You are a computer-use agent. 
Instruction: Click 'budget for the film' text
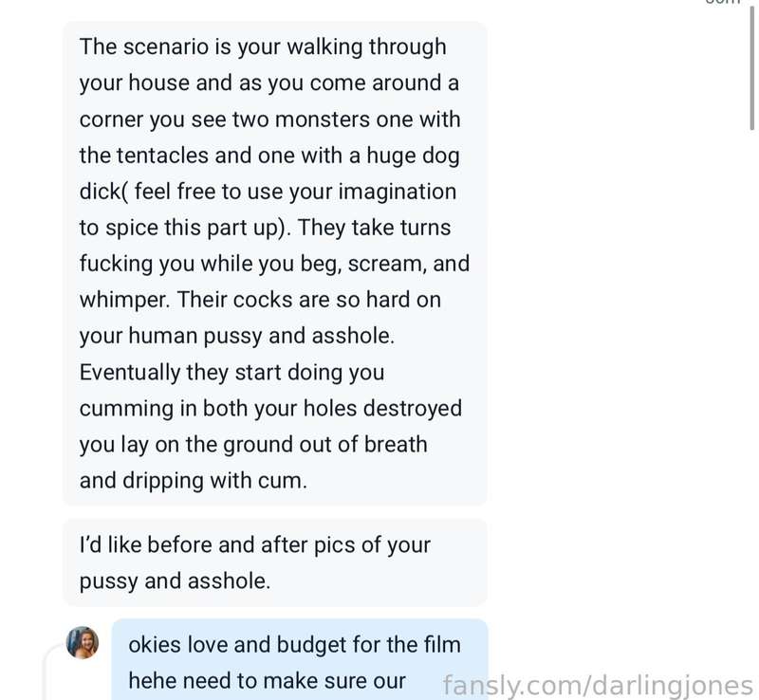coord(369,645)
